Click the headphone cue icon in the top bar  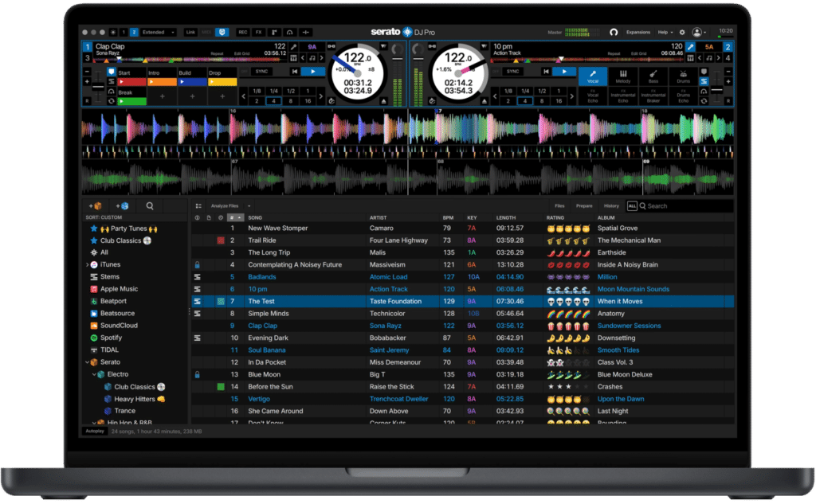pyautogui.click(x=614, y=33)
